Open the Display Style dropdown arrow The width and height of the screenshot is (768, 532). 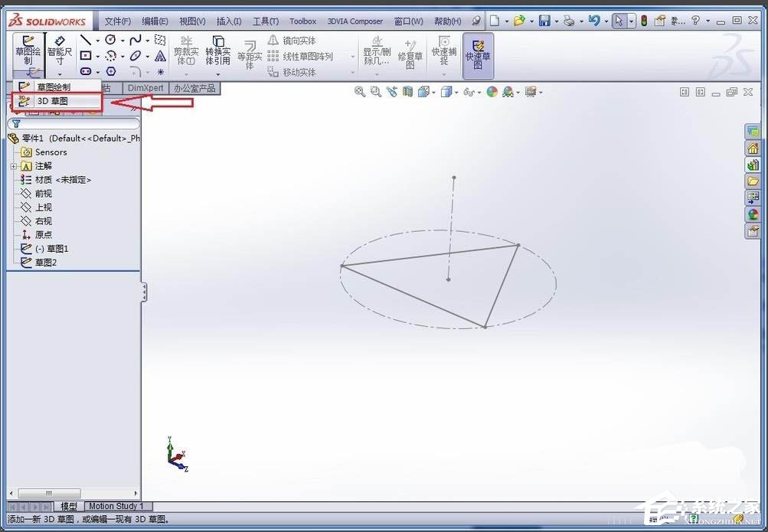point(457,91)
